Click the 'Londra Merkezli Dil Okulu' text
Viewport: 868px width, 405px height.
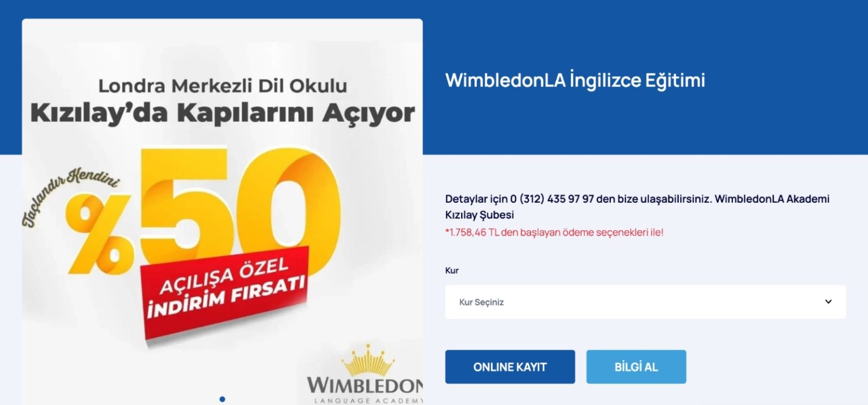point(223,86)
